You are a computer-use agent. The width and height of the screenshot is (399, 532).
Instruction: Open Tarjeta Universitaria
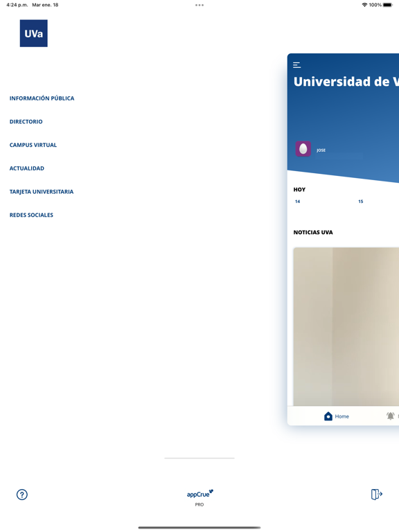pyautogui.click(x=42, y=192)
